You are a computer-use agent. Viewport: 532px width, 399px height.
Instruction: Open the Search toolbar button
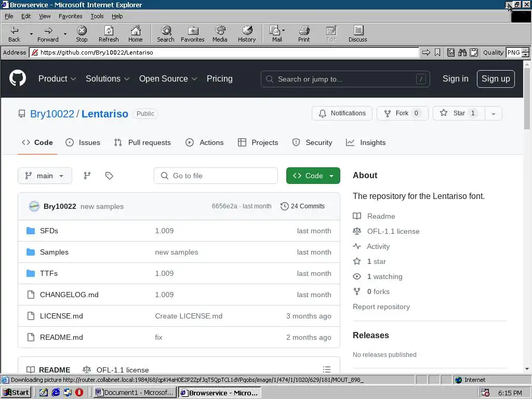166,34
